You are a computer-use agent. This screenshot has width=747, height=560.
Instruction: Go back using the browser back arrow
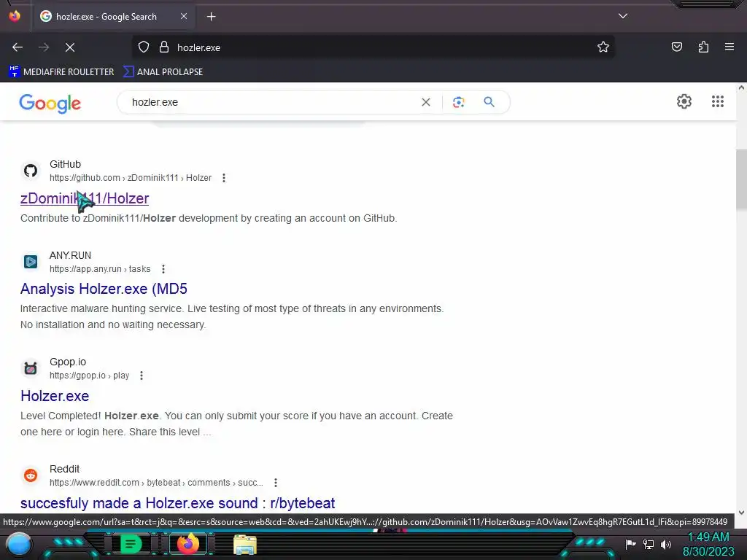tap(18, 47)
